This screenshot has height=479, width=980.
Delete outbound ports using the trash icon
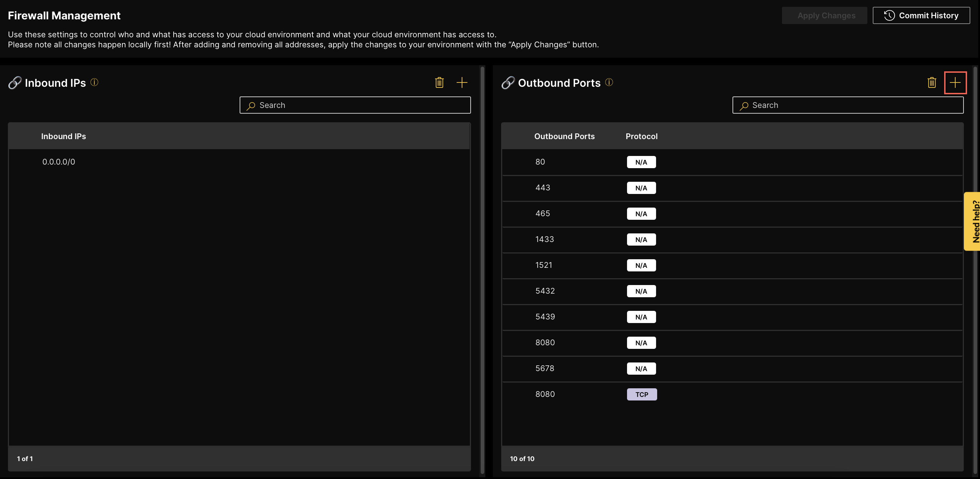tap(932, 82)
